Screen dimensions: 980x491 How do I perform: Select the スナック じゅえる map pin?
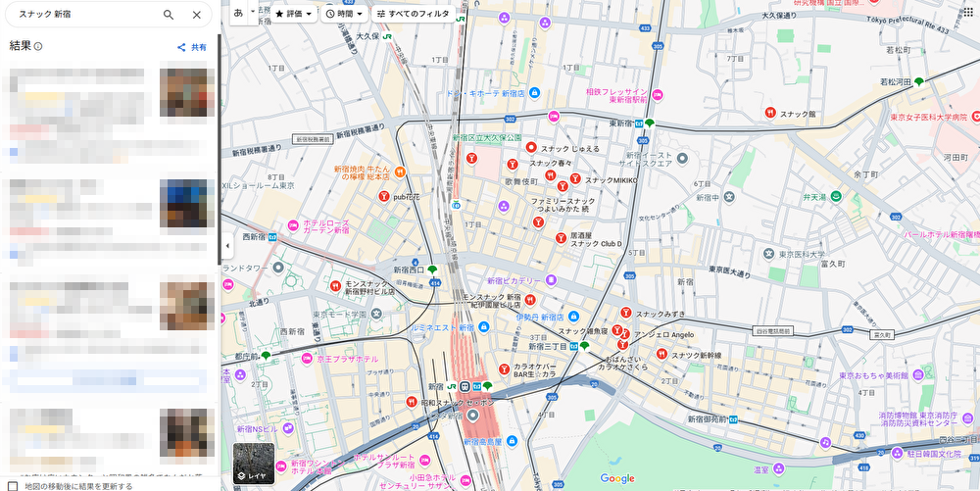point(530,148)
